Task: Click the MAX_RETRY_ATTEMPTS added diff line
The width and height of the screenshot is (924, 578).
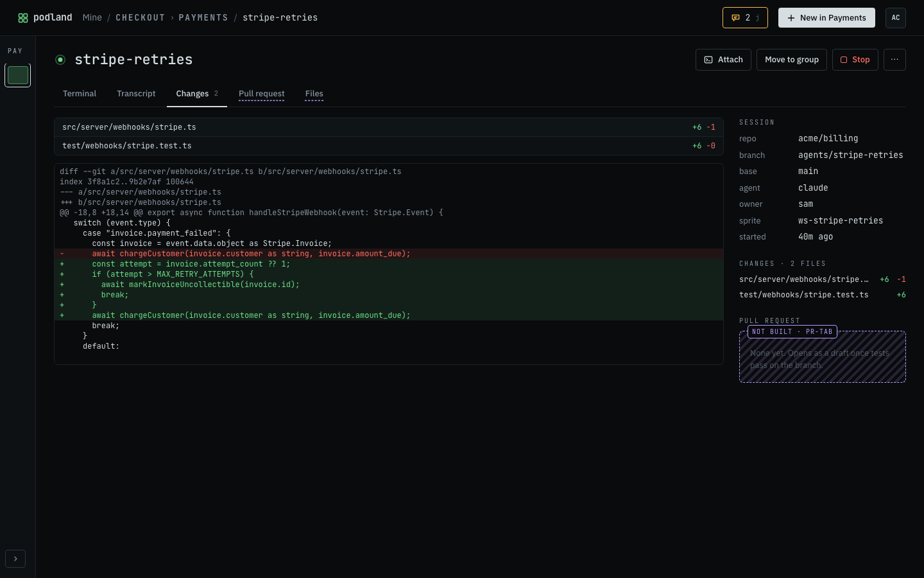Action: point(389,274)
